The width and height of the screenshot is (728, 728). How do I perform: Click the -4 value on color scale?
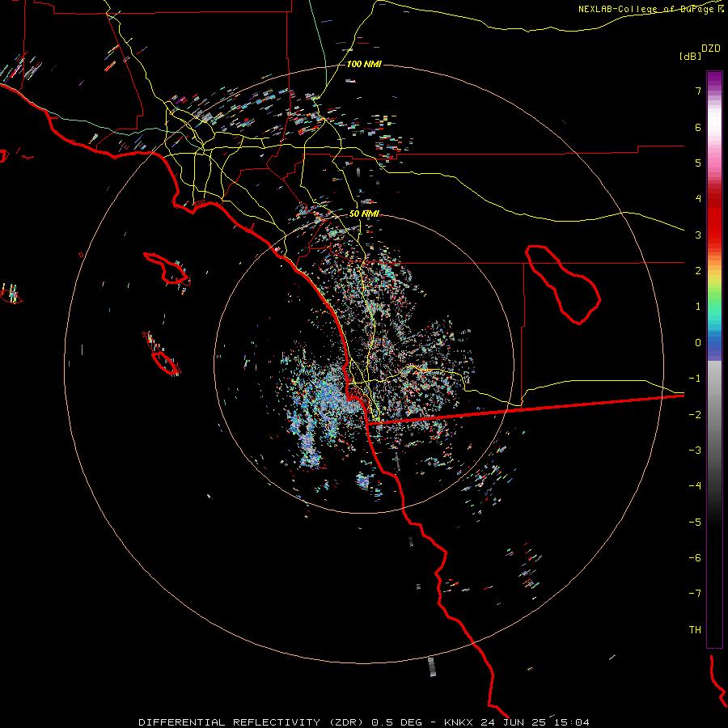click(x=695, y=486)
